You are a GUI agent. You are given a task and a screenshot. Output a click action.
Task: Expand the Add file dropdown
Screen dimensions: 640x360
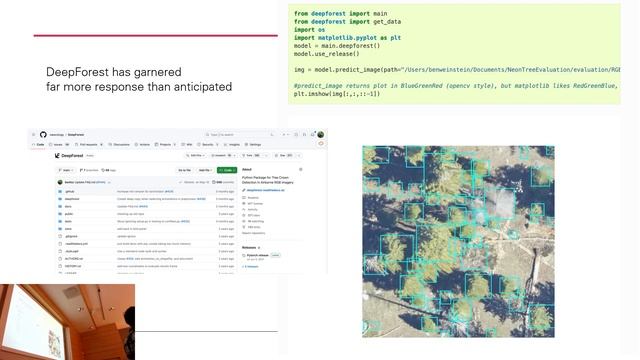tap(205, 170)
